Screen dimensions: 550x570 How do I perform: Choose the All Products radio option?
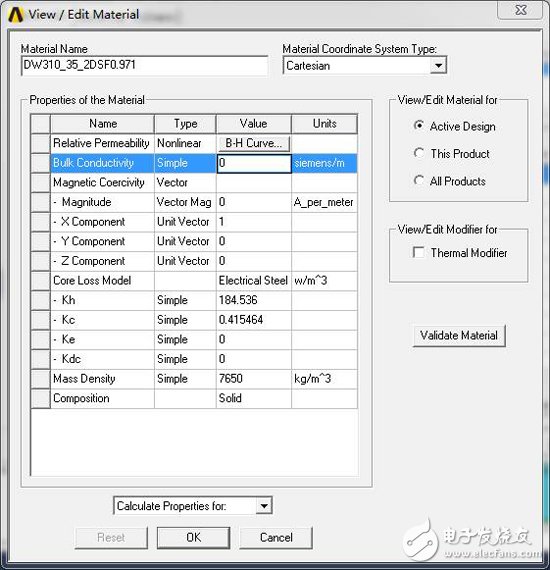coord(419,180)
